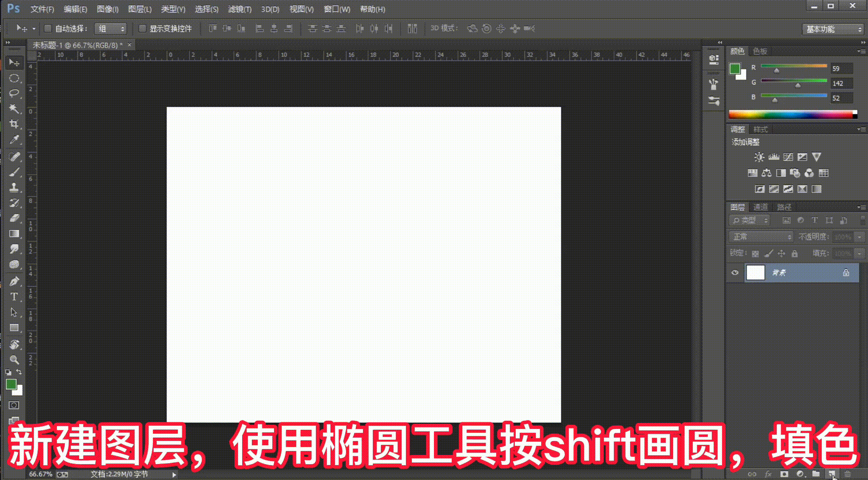The height and width of the screenshot is (480, 868).
Task: Open the 组 auto-select dropdown
Action: point(111,29)
